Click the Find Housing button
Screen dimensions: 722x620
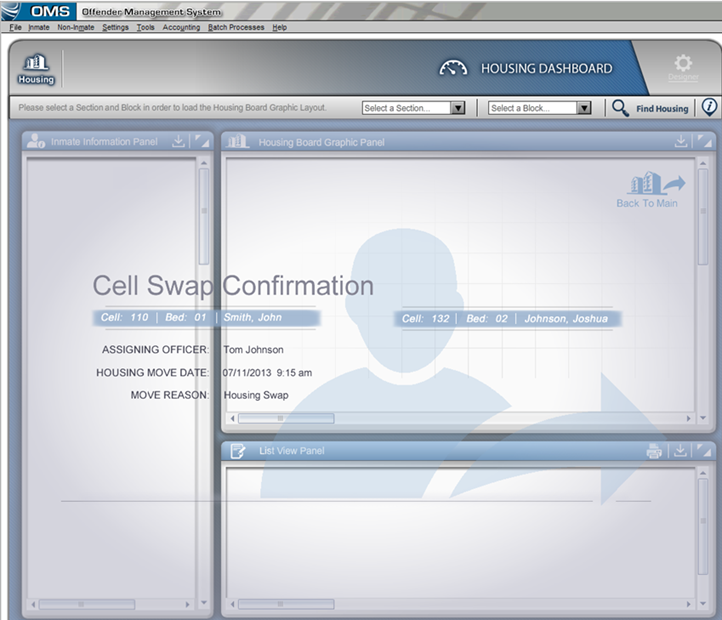coord(651,108)
